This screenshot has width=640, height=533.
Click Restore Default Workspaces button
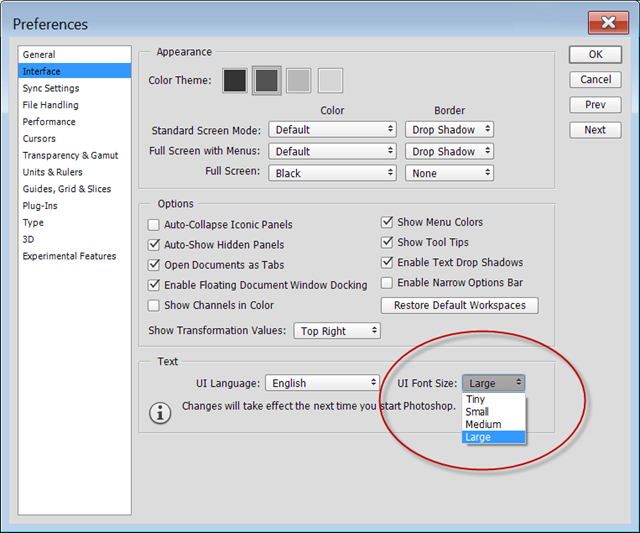pyautogui.click(x=460, y=305)
